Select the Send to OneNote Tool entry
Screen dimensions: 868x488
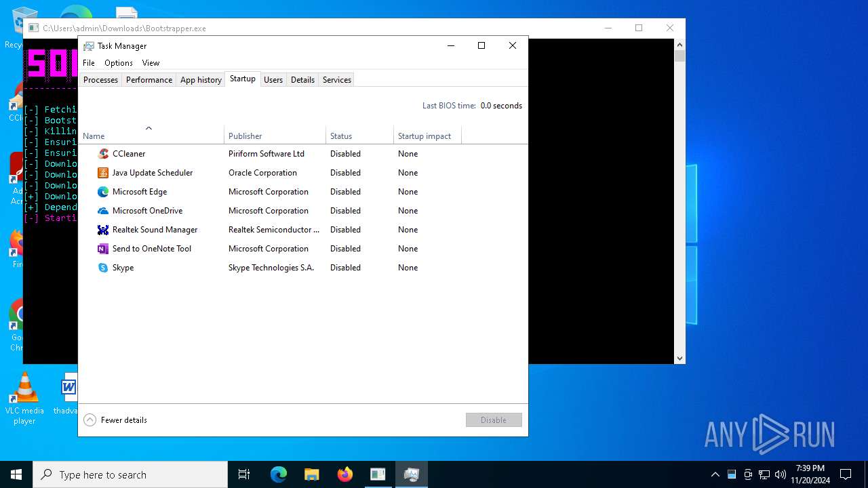pyautogui.click(x=152, y=249)
